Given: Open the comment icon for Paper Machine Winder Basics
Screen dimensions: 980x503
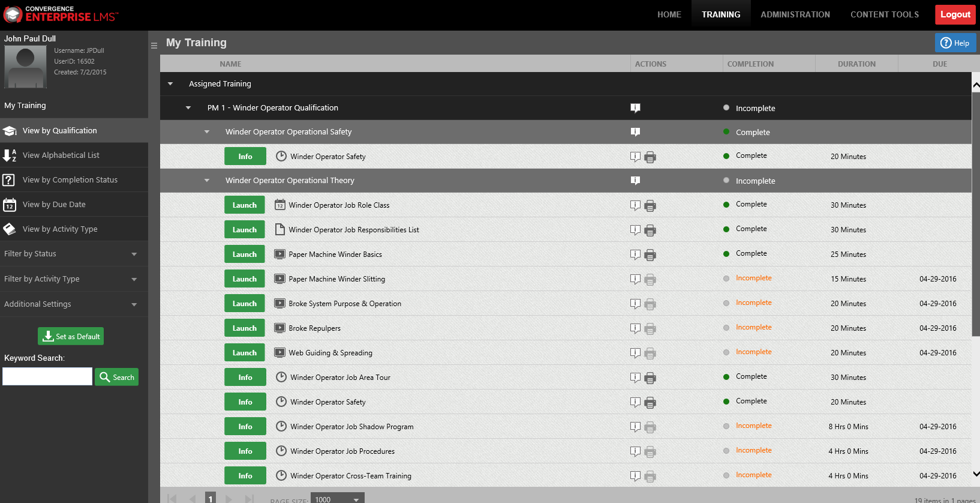Looking at the screenshot, I should pyautogui.click(x=635, y=255).
